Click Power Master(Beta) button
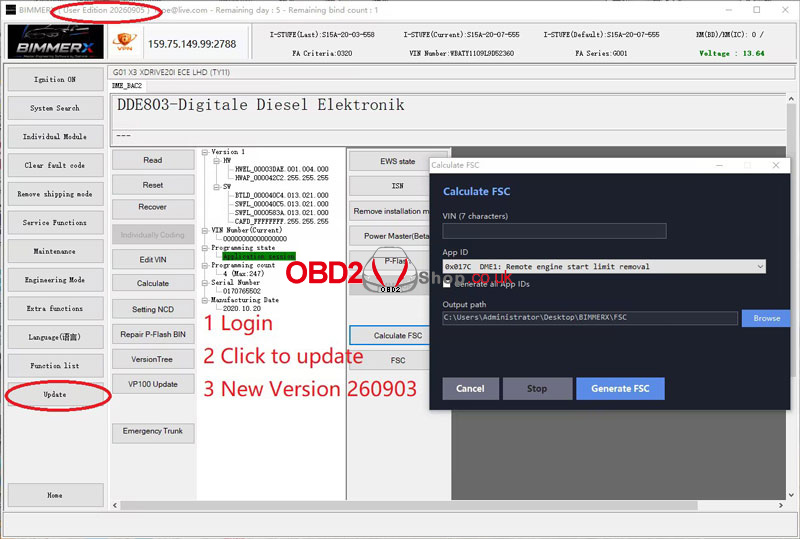This screenshot has width=800, height=539. point(389,236)
